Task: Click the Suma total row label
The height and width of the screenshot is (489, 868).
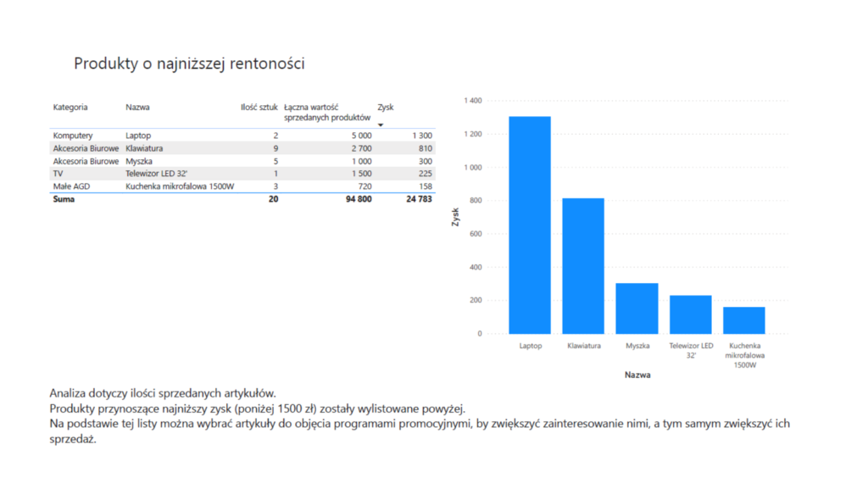Action: click(64, 199)
